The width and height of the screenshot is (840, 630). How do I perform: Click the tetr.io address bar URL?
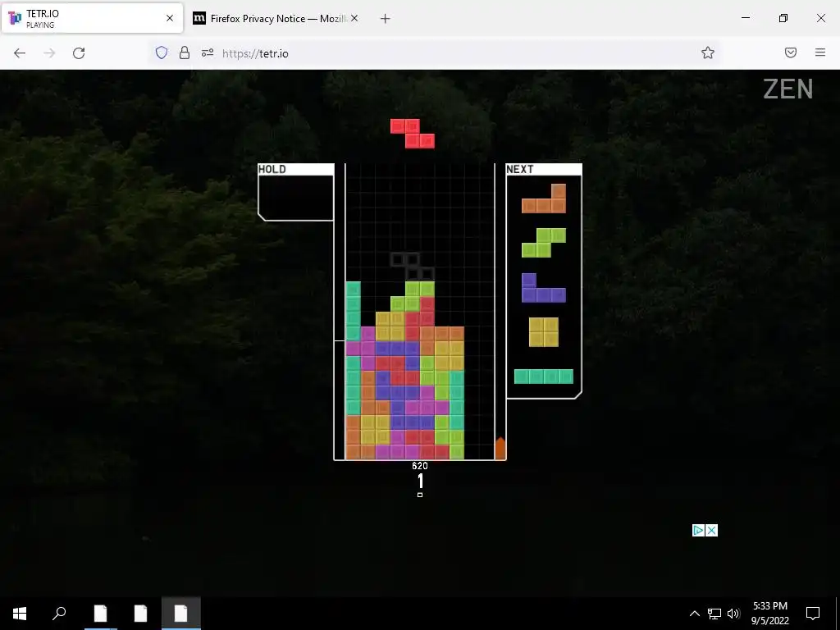tap(255, 53)
